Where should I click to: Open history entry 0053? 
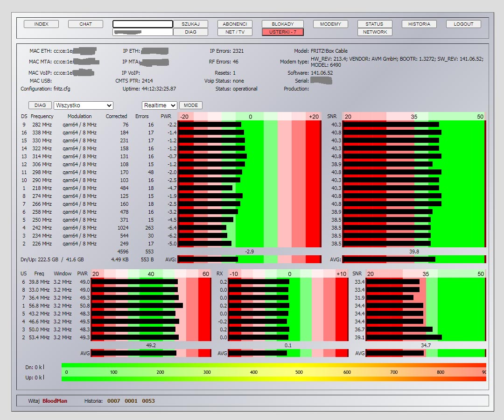tap(148, 401)
